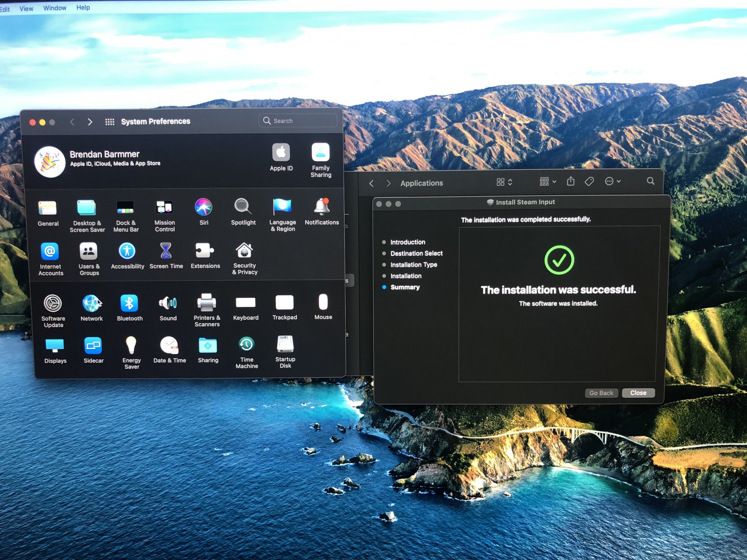The image size is (747, 560).
Task: Open Sidecar preferences
Action: 93,346
